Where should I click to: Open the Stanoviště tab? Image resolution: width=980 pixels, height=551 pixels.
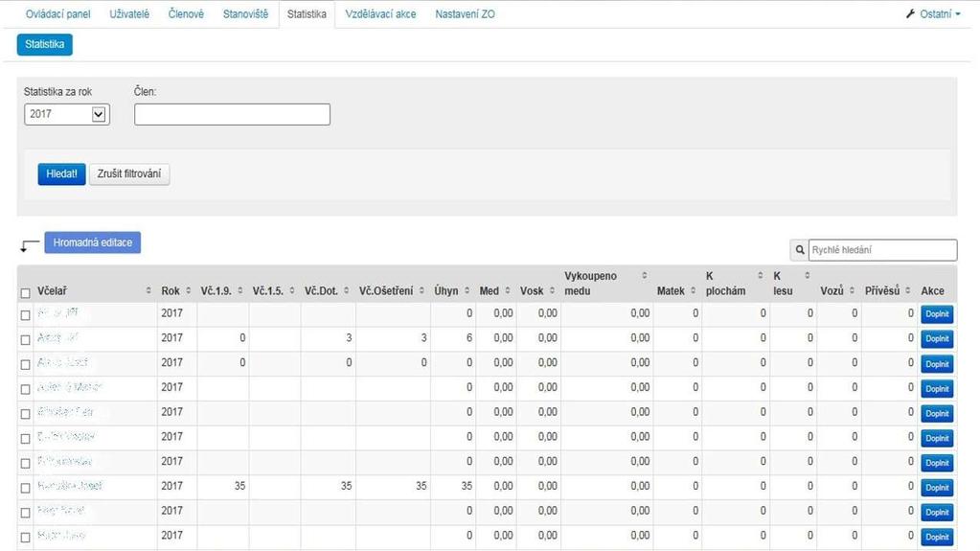click(x=245, y=13)
